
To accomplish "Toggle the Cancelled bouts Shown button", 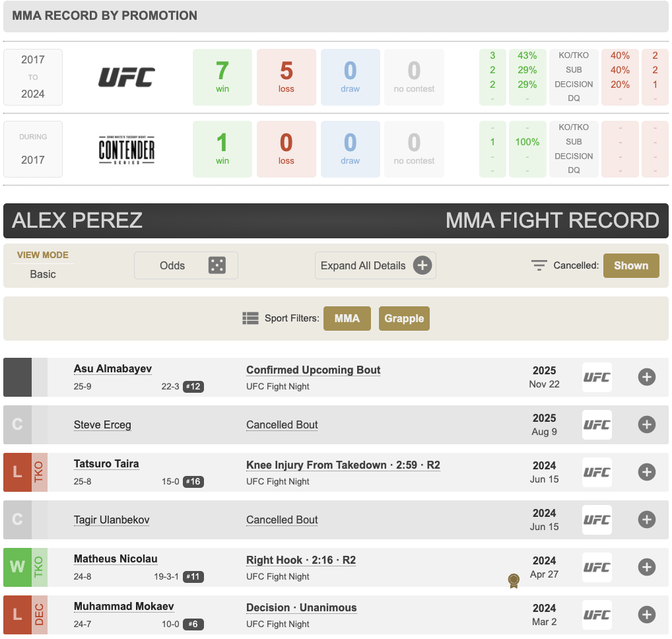I will click(x=630, y=265).
